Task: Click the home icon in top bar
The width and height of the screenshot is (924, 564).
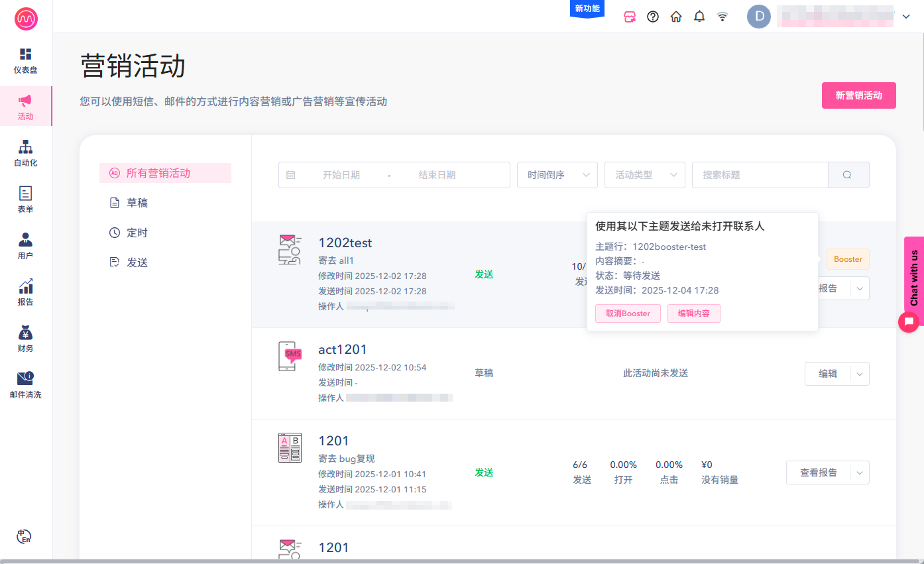Action: [x=676, y=17]
